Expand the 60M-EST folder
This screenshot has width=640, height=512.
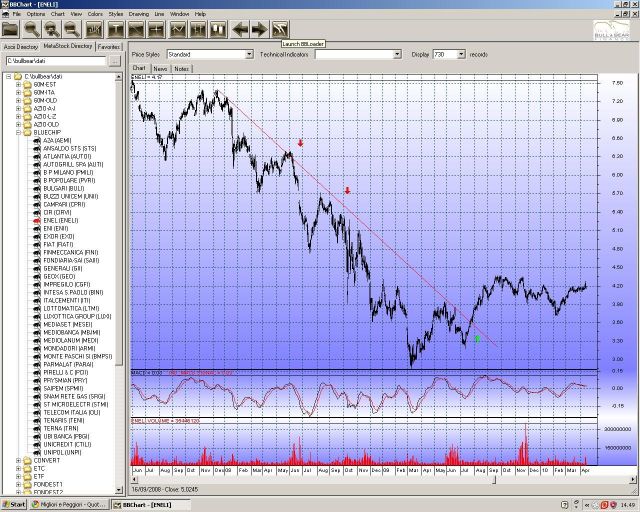pos(18,85)
